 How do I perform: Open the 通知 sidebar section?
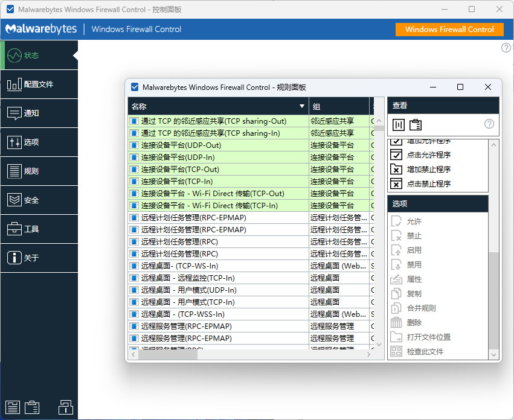click(x=39, y=113)
